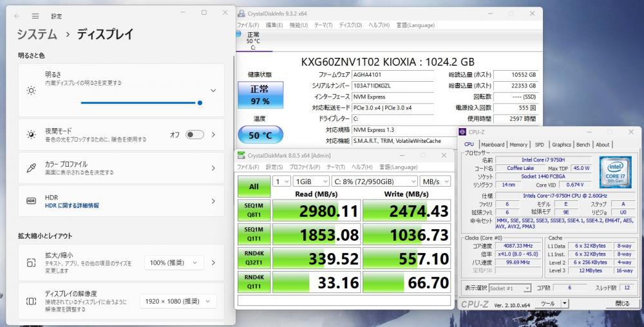Run the SEQ1M Q1T1 test

pyautogui.click(x=254, y=234)
